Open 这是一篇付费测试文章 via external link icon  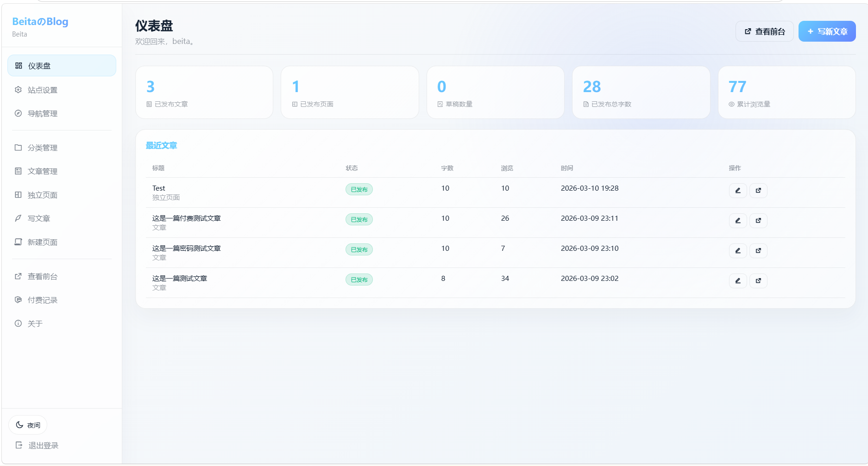(758, 221)
